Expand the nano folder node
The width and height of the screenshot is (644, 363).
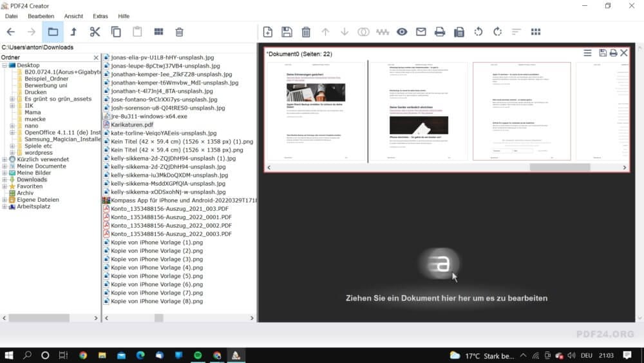click(x=12, y=126)
